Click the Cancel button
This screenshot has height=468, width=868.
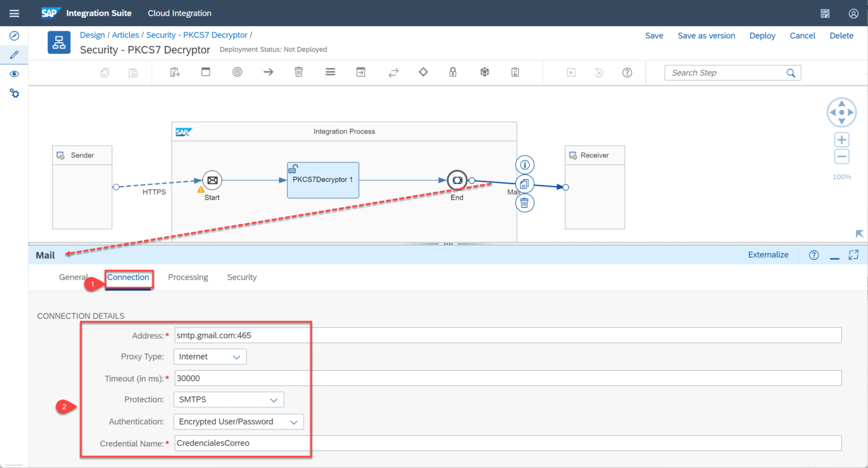click(x=802, y=36)
